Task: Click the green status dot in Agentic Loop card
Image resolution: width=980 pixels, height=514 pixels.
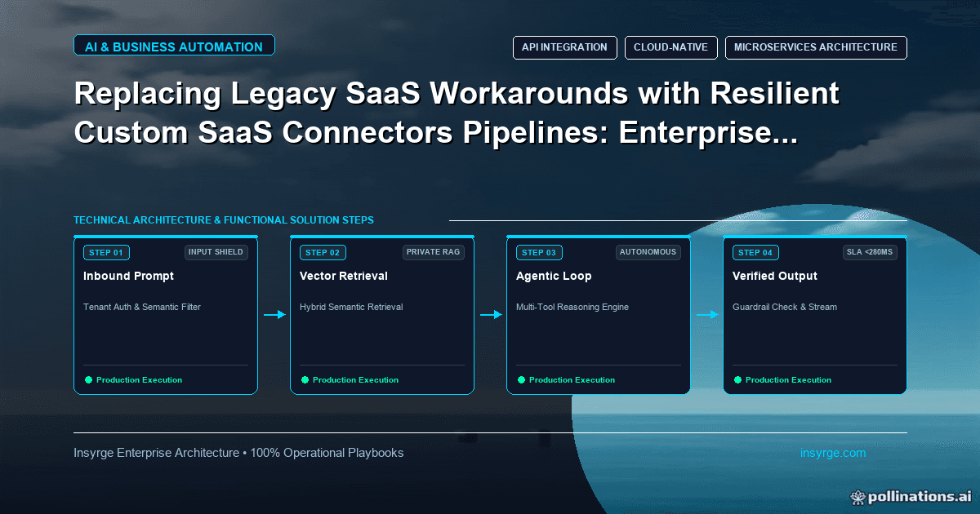Action: coord(521,379)
